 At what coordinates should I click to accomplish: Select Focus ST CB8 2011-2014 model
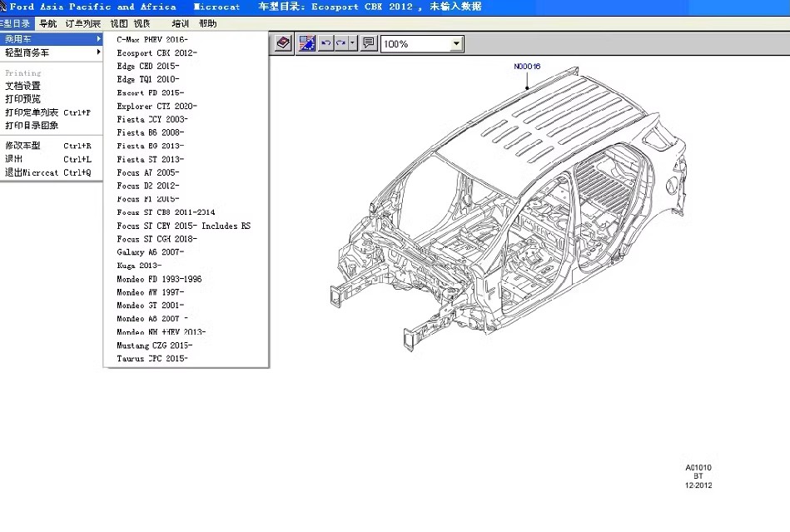[x=186, y=212]
